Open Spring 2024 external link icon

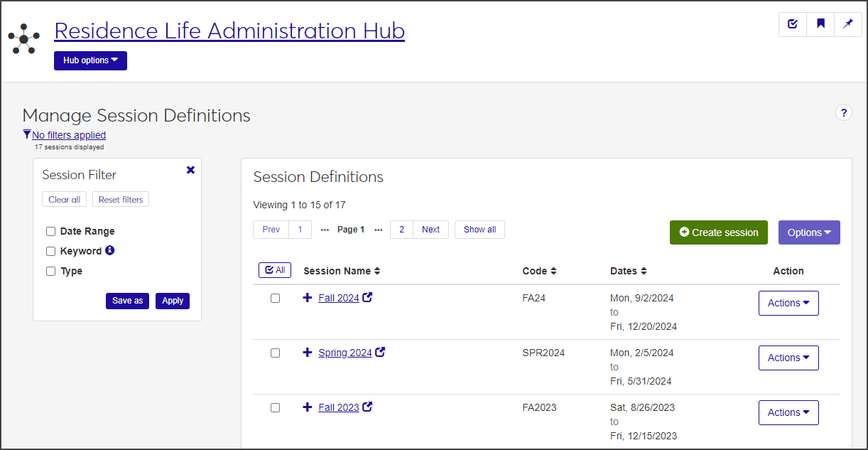380,353
